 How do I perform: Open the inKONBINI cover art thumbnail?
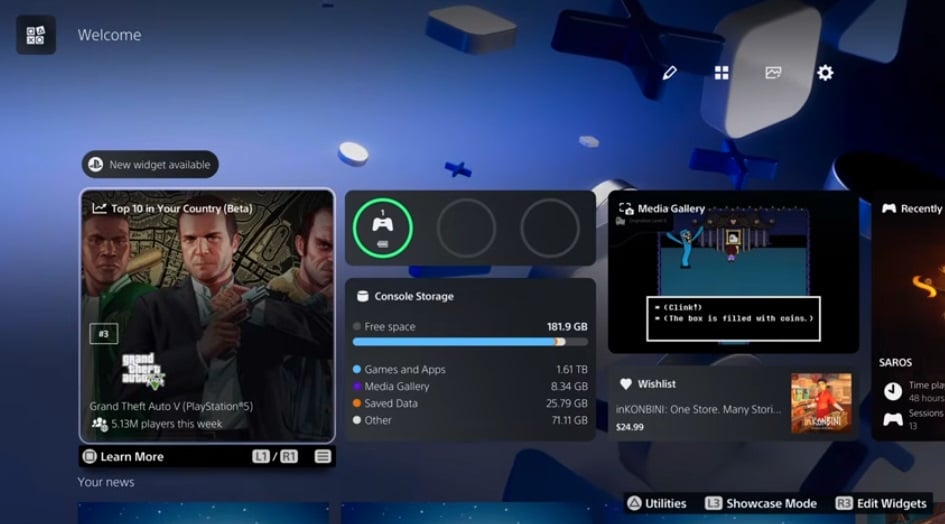coord(821,403)
